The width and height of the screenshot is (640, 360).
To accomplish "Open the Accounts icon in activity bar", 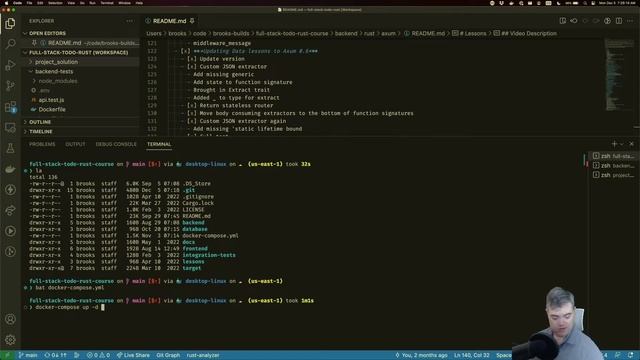I will [10, 319].
